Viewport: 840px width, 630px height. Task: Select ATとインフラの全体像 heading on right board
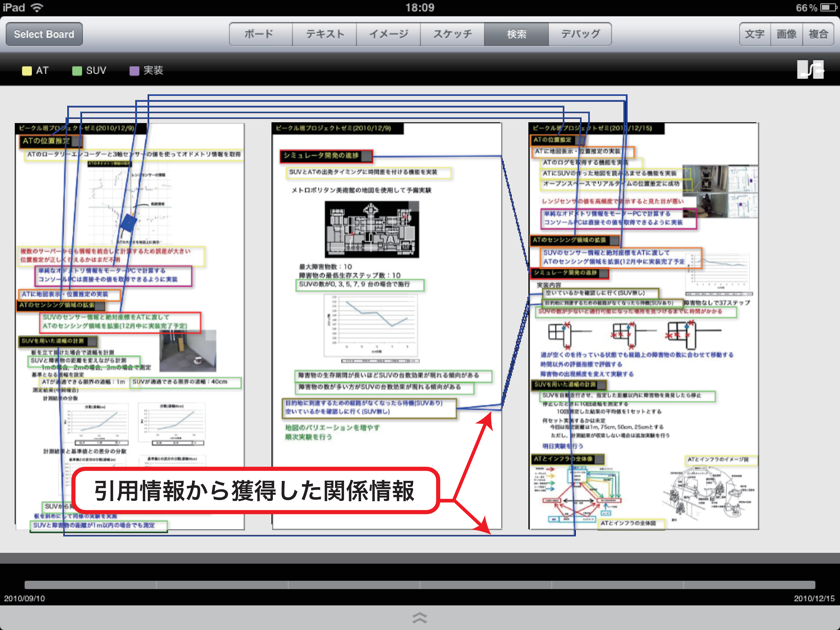pos(567,459)
